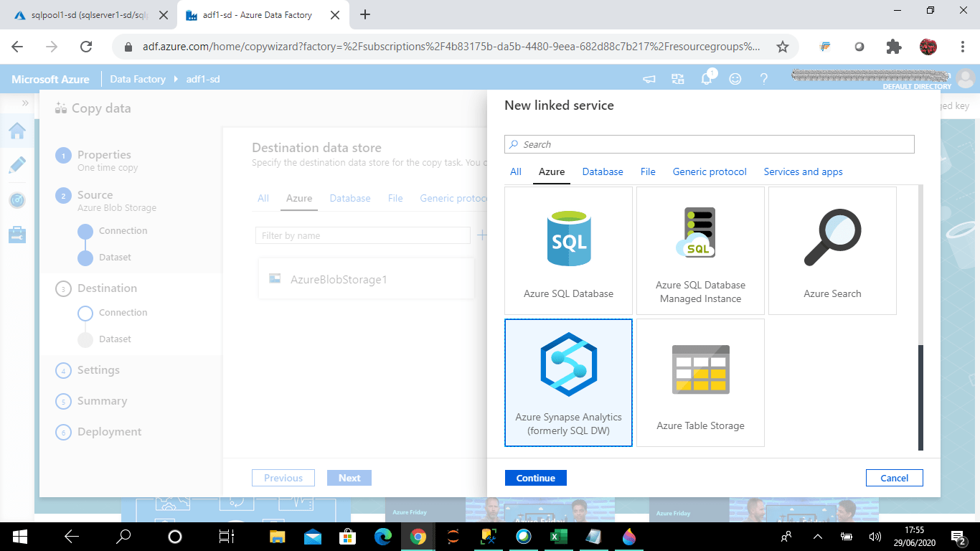Open the account avatar in Azure header
Viewport: 980px width, 551px height.
pos(966,78)
